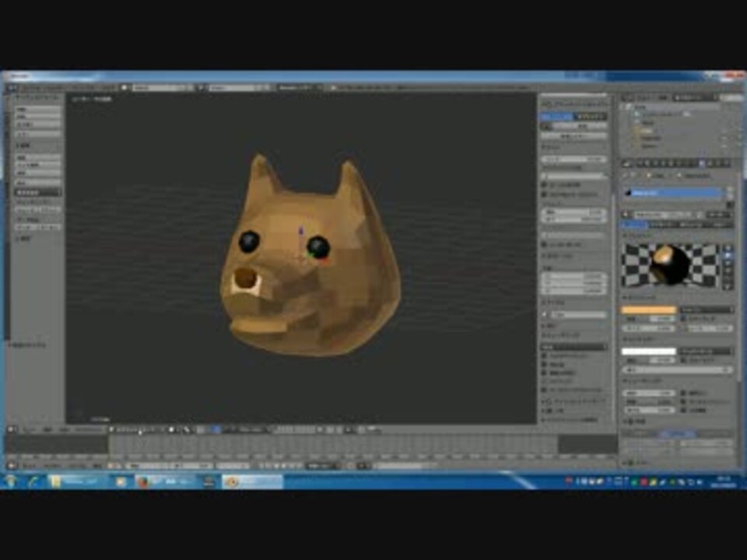Click the browse material datablock icon
The height and width of the screenshot is (560, 747).
pyautogui.click(x=628, y=215)
